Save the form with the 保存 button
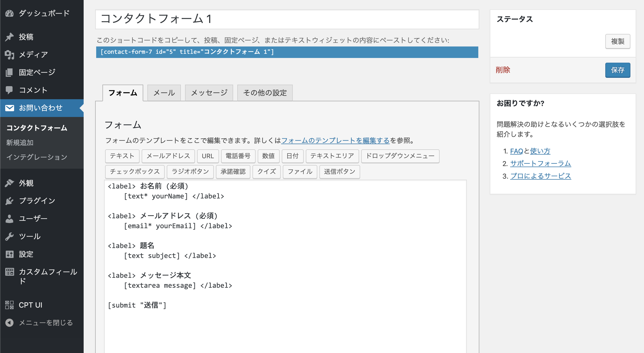This screenshot has width=644, height=353. coord(618,70)
